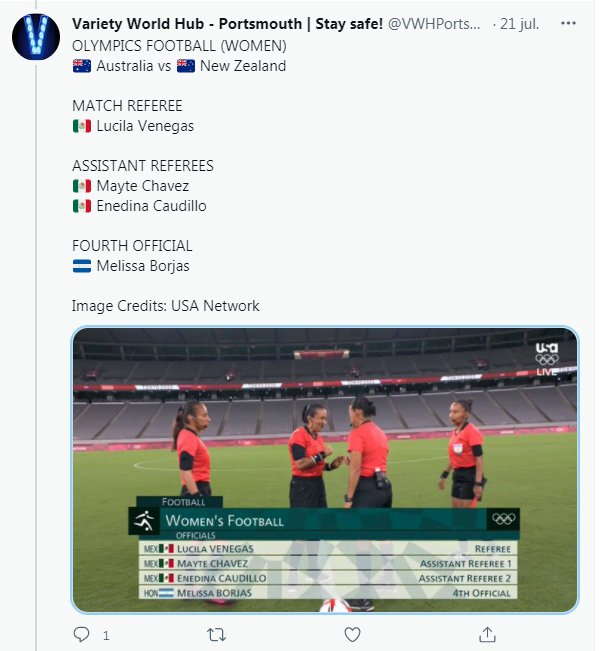Click the Olympic rings in the officials graphic

pyautogui.click(x=503, y=519)
